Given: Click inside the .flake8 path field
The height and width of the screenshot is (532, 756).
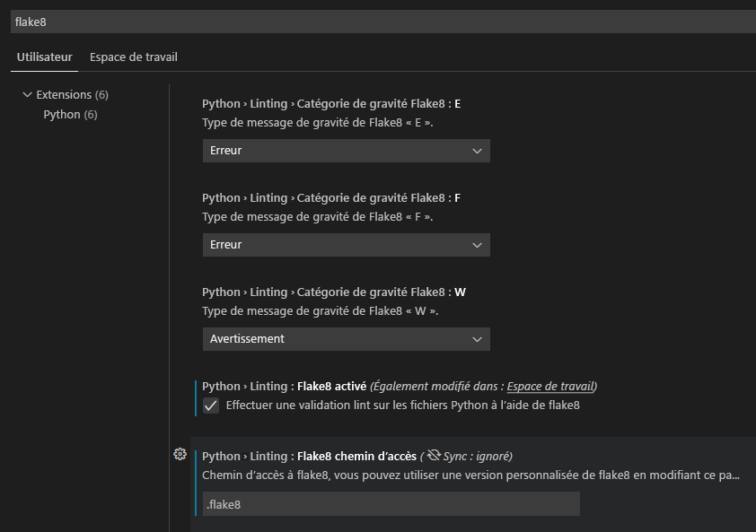Looking at the screenshot, I should click(391, 503).
